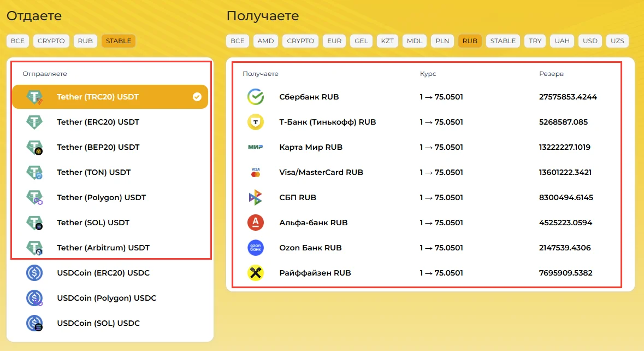Switch to the USD receive filter
This screenshot has width=644, height=351.
(590, 40)
